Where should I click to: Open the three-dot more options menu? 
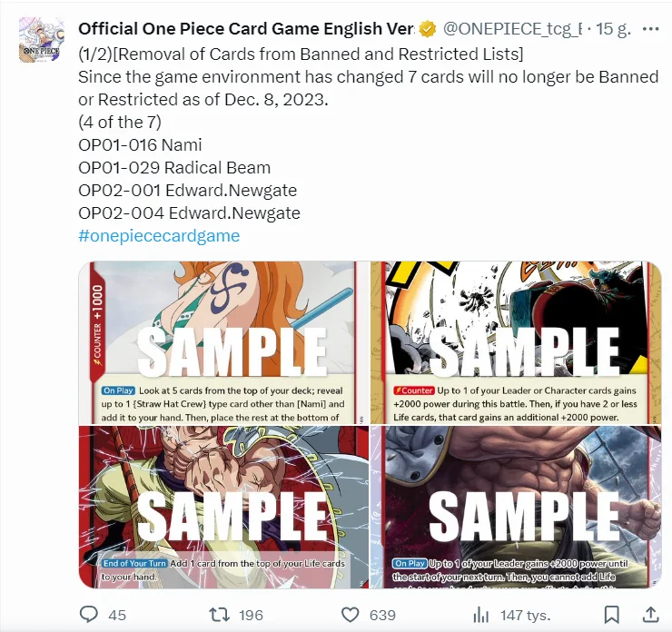tap(650, 29)
